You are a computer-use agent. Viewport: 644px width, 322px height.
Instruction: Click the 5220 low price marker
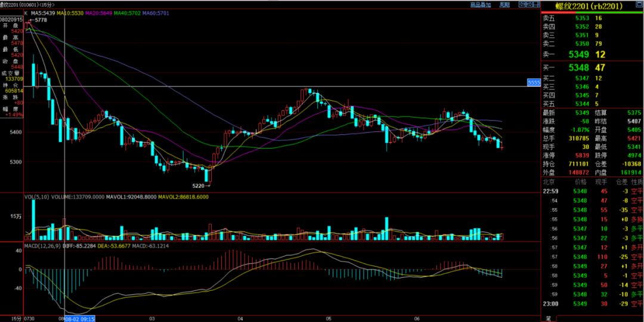pos(199,186)
